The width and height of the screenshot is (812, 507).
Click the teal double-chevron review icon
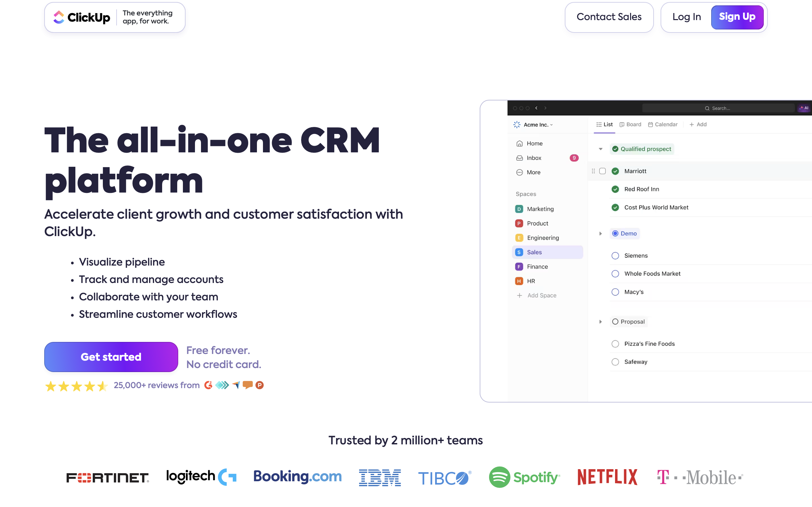click(222, 385)
